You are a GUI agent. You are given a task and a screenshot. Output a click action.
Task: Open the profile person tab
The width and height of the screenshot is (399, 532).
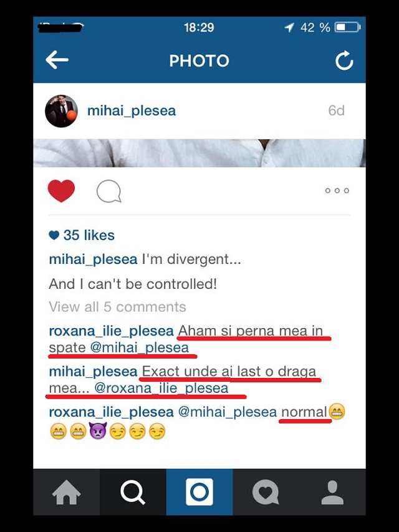[332, 492]
